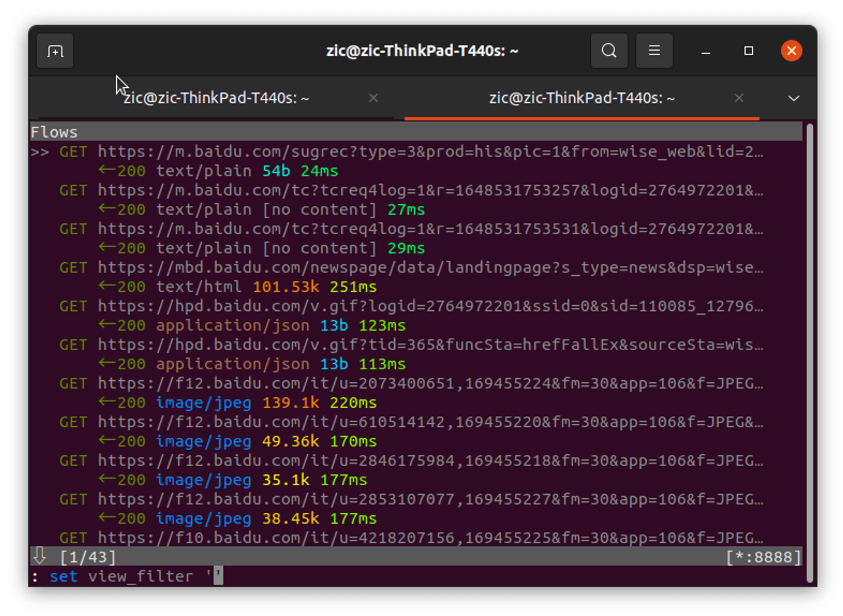Open the hamburger menu
This screenshot has height=616, width=843.
tap(654, 51)
